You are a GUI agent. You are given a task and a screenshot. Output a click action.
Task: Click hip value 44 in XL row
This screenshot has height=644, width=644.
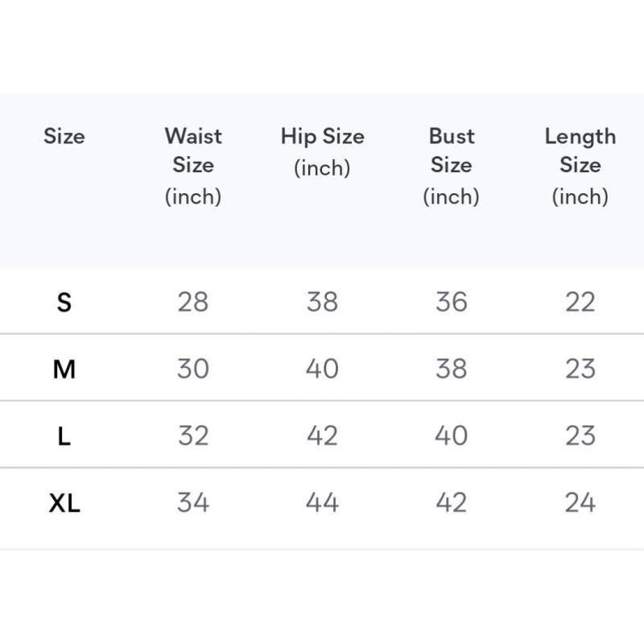[x=323, y=502]
